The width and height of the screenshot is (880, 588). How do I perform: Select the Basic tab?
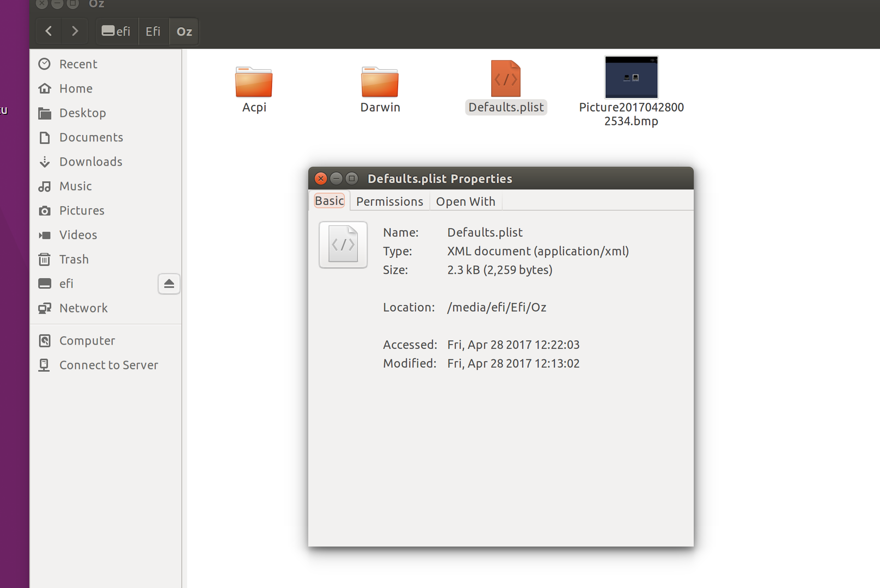point(329,201)
